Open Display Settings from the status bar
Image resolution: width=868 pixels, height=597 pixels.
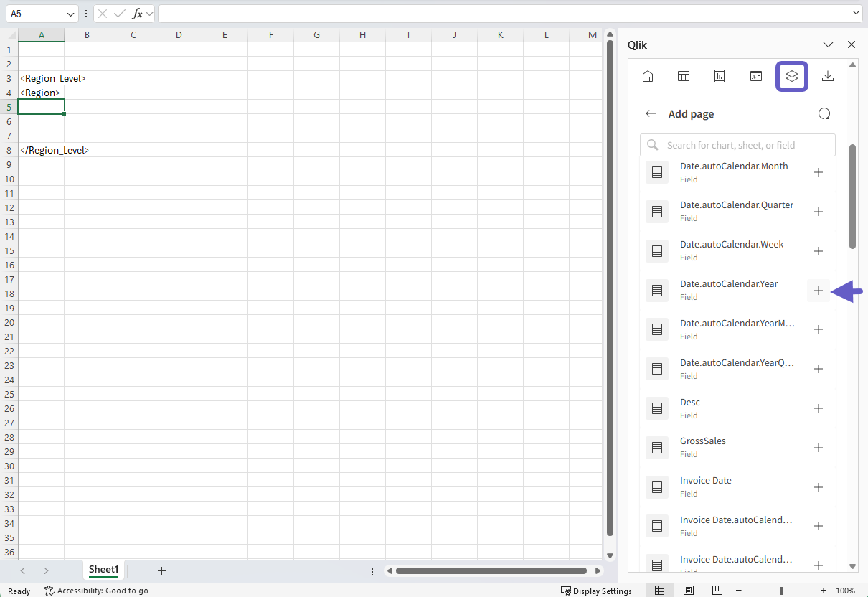tap(596, 590)
